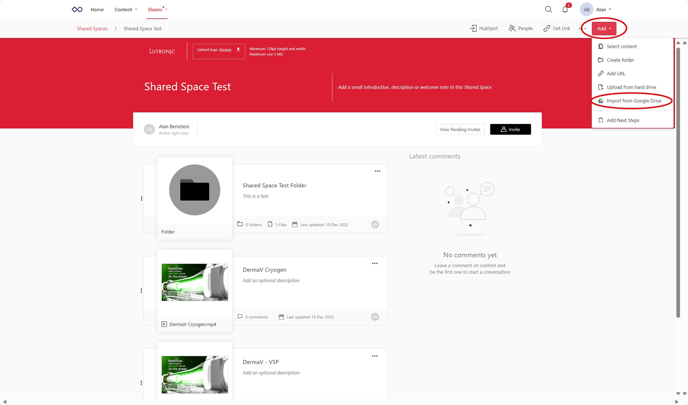Click View Pending Invites button

459,129
